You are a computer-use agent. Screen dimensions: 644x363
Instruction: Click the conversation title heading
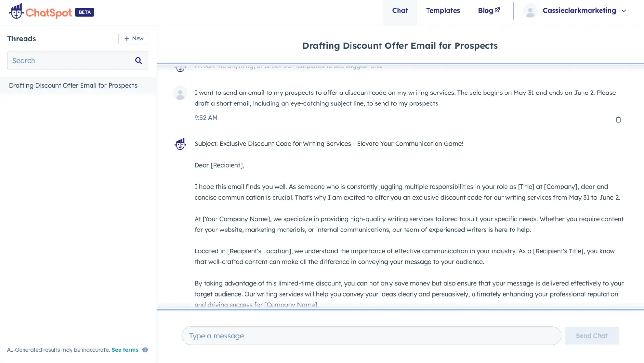400,46
